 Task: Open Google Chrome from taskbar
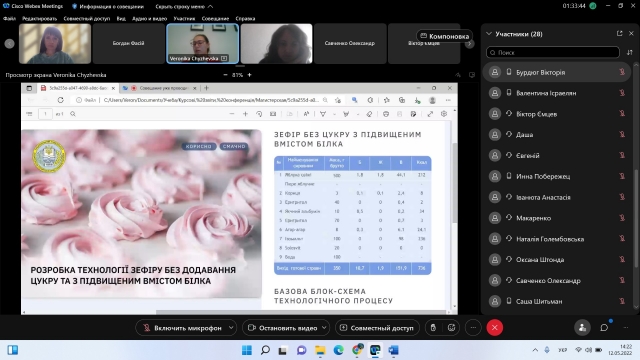pyautogui.click(x=357, y=350)
